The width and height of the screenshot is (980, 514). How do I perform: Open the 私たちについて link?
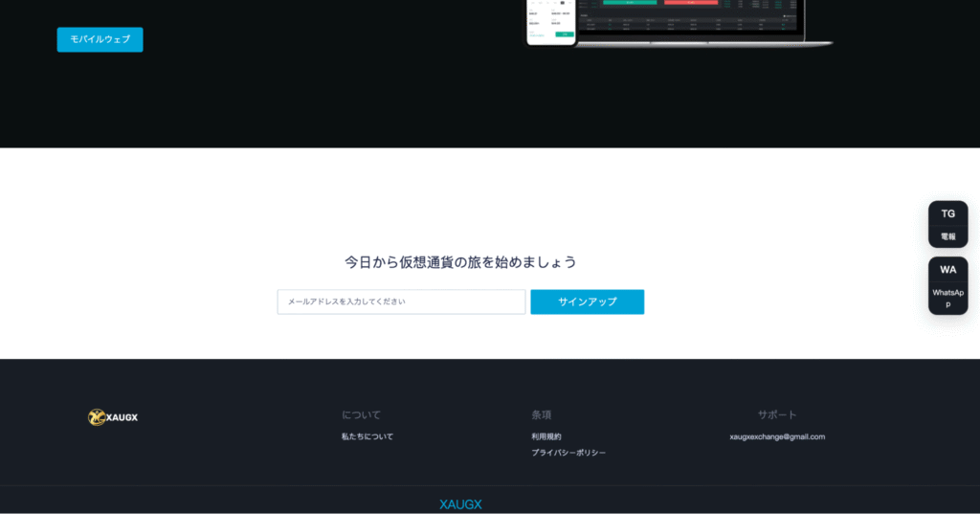(367, 436)
